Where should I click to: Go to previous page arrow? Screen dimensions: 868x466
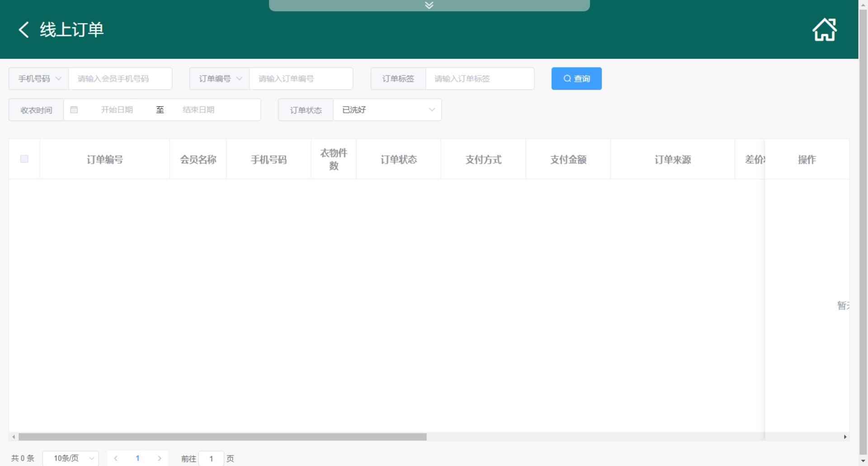[x=116, y=458]
